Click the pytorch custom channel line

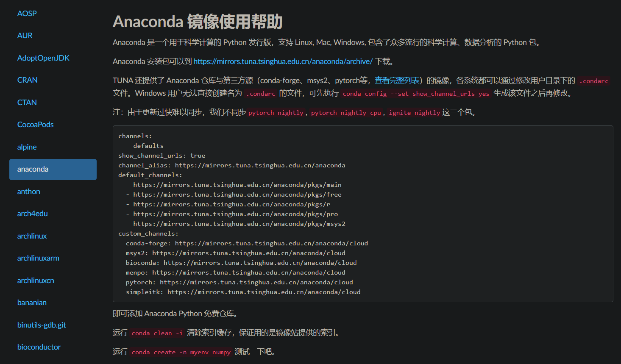(239, 282)
